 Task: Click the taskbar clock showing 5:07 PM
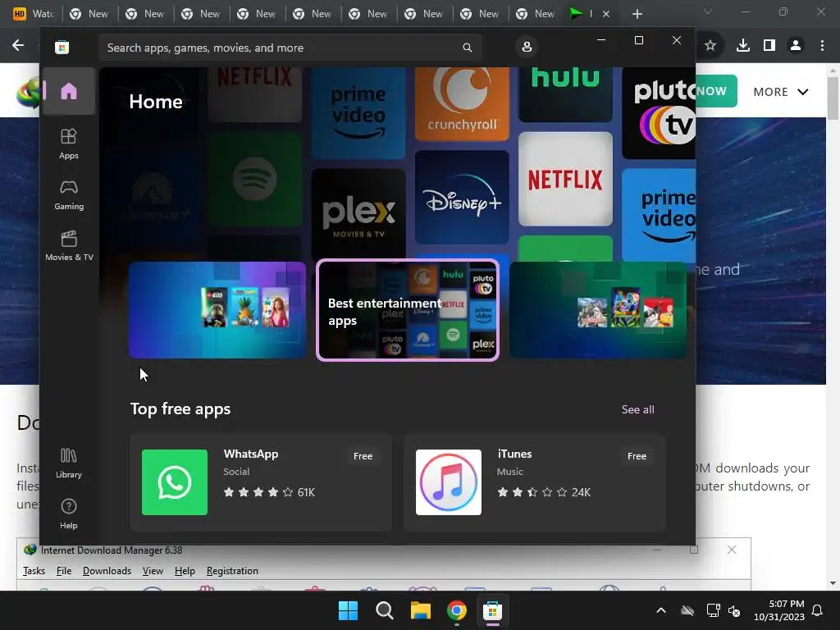[779, 610]
